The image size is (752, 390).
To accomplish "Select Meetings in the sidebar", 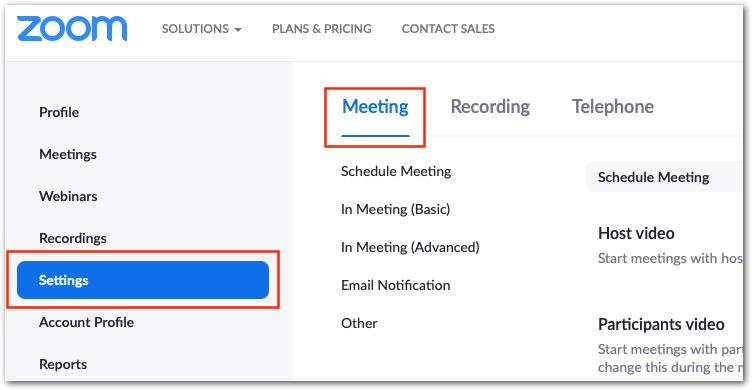I will click(68, 154).
